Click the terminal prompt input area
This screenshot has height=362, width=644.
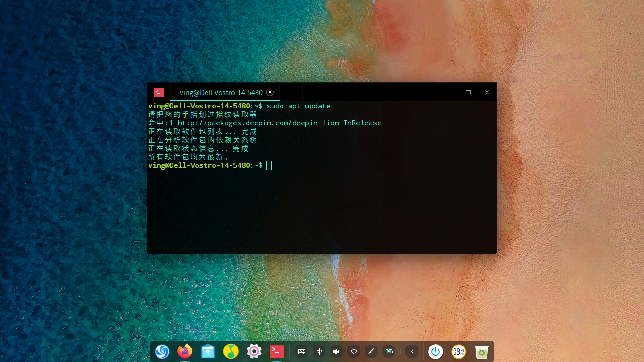click(x=269, y=165)
